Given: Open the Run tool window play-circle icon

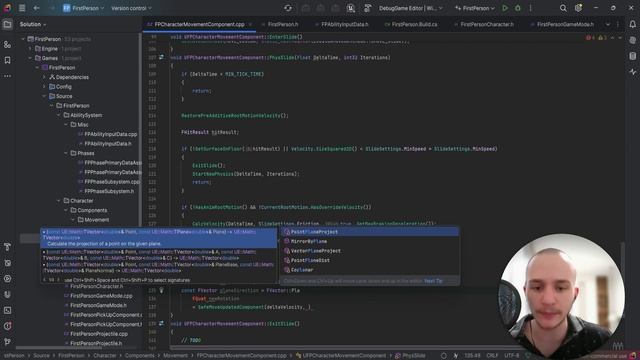Looking at the screenshot, I should click(7, 279).
